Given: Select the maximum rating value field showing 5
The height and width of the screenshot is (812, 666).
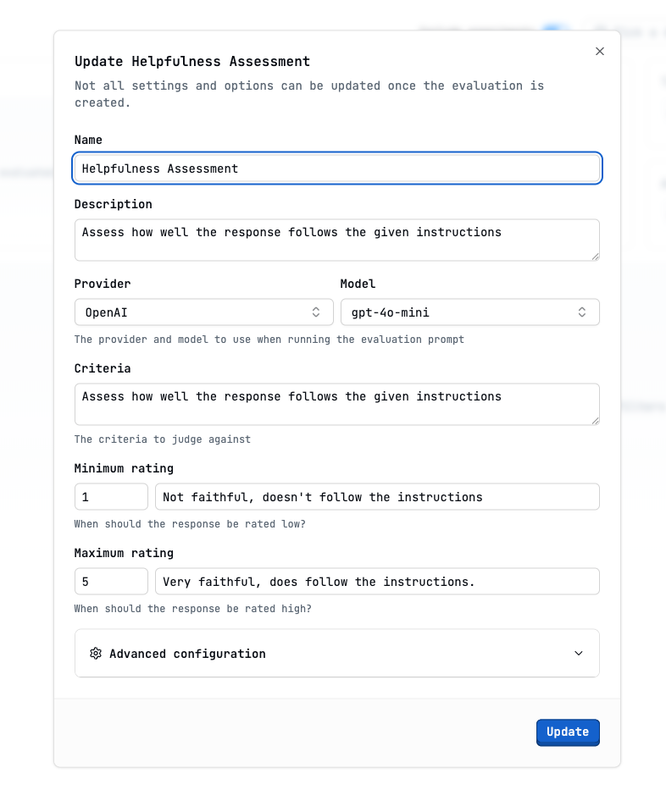Looking at the screenshot, I should click(x=111, y=581).
